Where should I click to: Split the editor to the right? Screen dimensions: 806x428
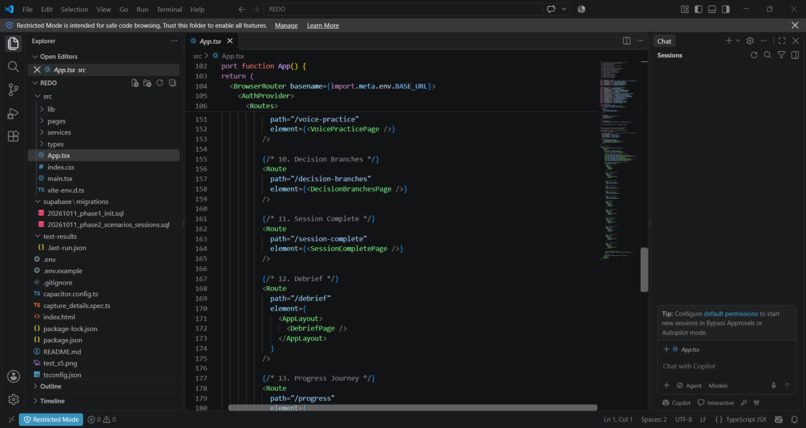pos(627,41)
